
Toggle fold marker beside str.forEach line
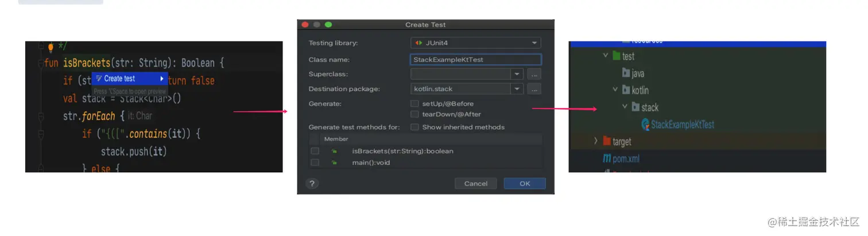pos(40,116)
